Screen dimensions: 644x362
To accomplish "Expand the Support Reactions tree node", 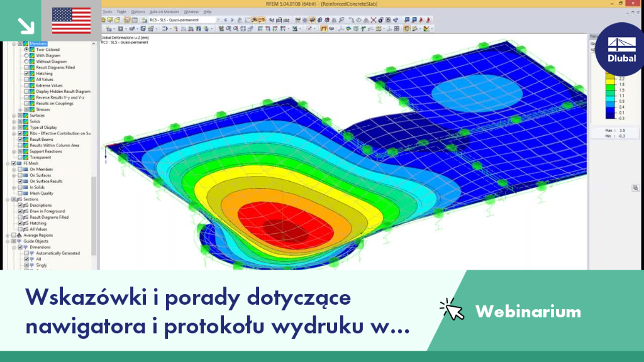I will [x=14, y=151].
